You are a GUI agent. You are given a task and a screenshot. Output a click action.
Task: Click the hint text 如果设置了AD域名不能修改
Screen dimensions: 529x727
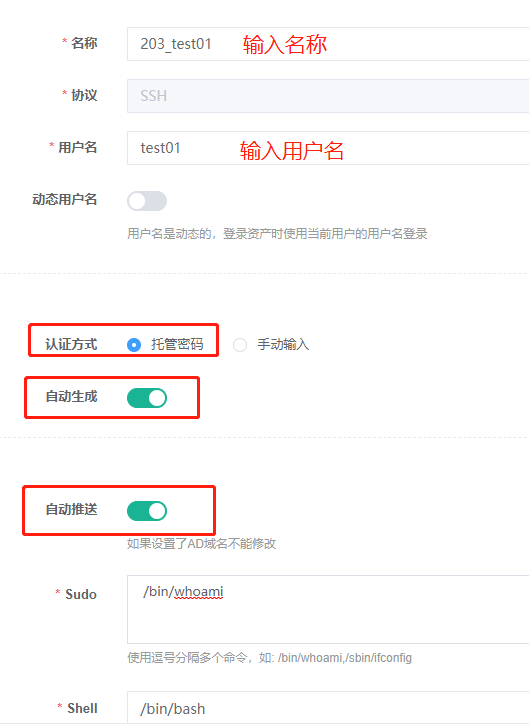coord(202,543)
